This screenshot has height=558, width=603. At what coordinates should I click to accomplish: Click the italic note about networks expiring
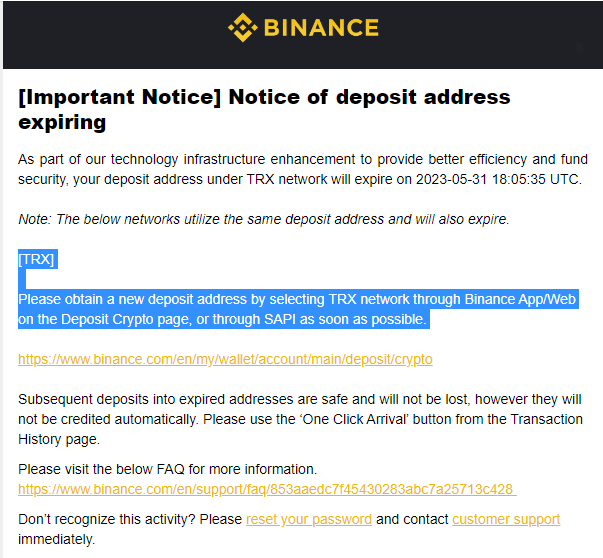click(x=264, y=219)
